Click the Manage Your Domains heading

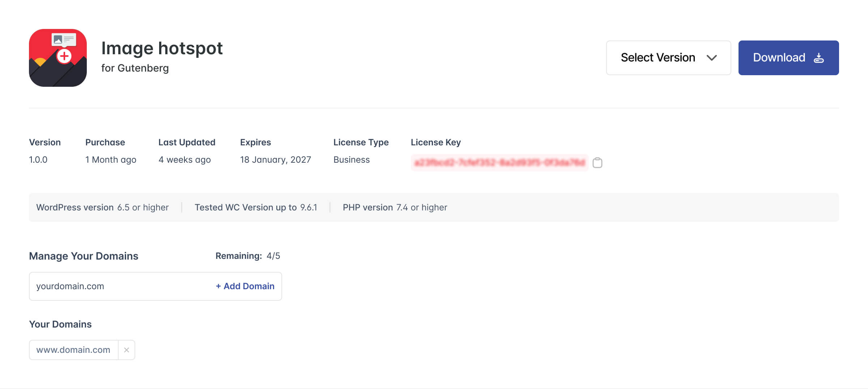coord(84,256)
